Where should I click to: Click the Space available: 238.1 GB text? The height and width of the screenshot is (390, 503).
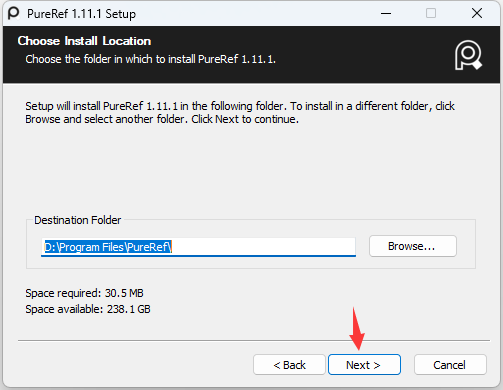point(88,309)
